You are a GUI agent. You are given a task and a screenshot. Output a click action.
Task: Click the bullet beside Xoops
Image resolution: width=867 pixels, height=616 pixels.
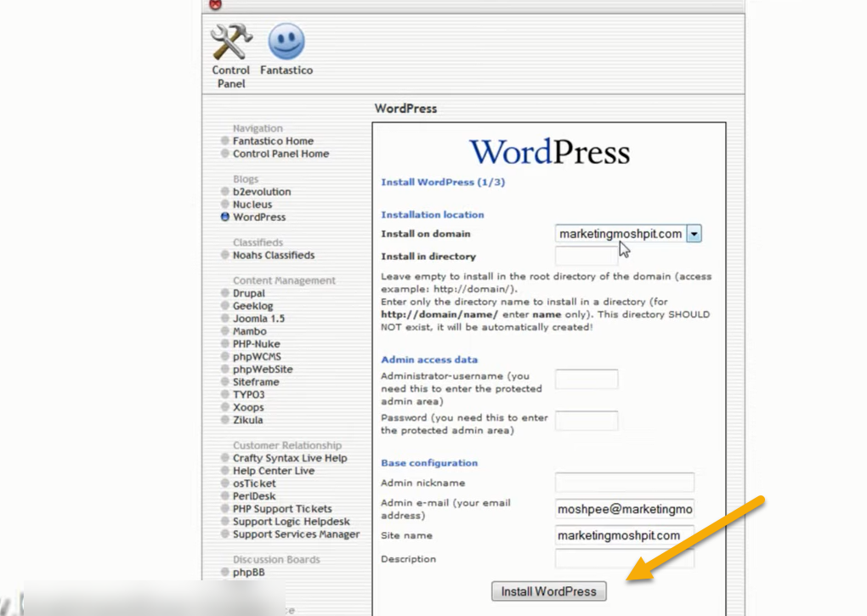click(x=225, y=408)
